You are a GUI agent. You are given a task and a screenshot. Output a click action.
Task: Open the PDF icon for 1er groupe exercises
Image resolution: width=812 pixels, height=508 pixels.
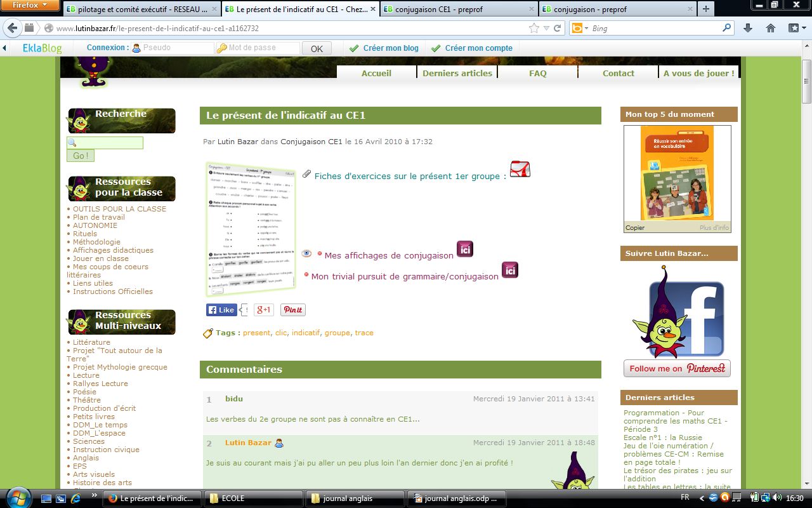tap(520, 170)
